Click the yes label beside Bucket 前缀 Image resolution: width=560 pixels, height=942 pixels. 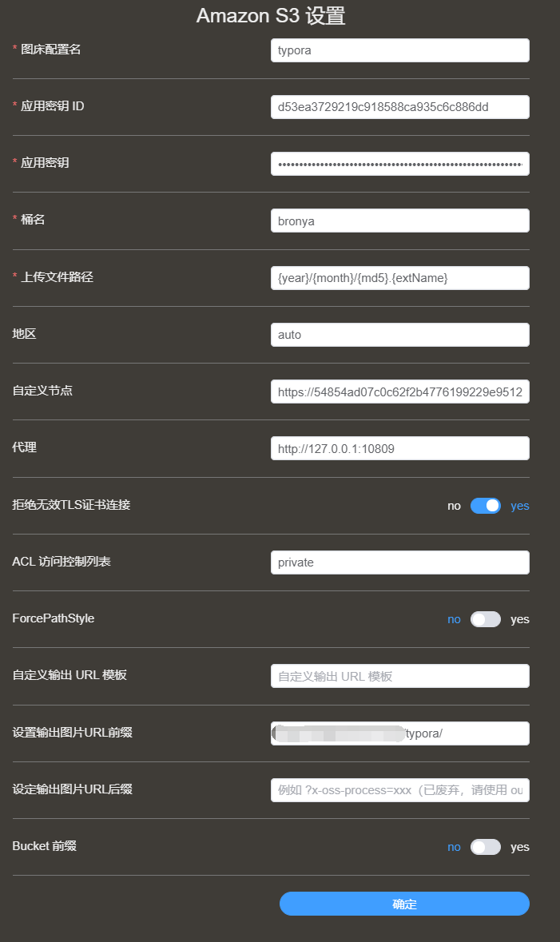pyautogui.click(x=520, y=847)
